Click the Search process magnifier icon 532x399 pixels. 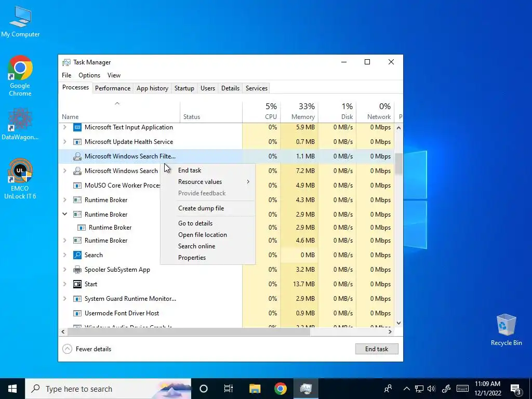click(x=77, y=255)
